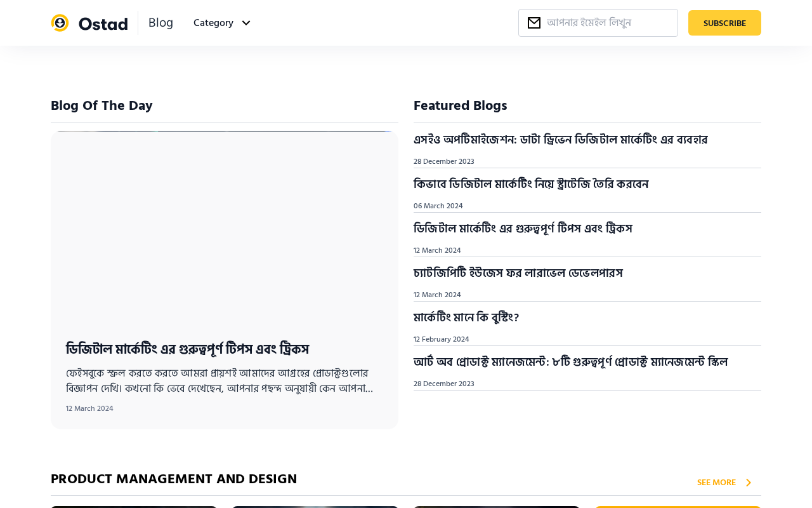
Task: Click the Product Management and Design heading
Action: 174,479
